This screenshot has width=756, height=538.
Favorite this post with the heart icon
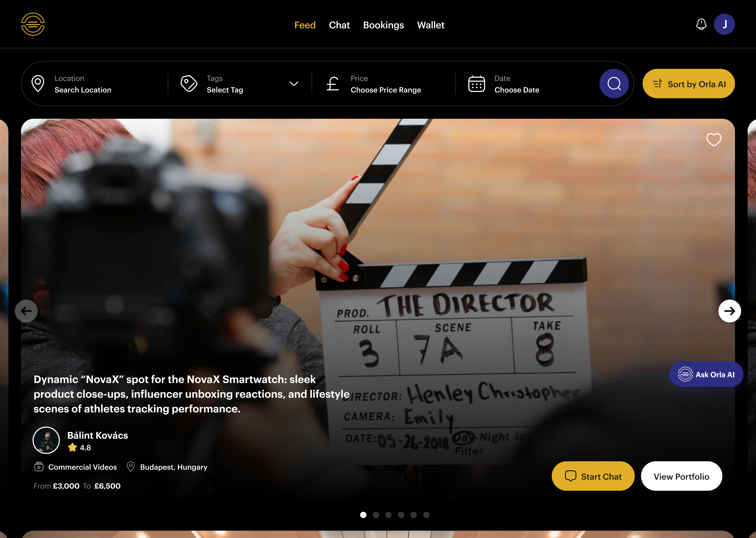click(714, 139)
